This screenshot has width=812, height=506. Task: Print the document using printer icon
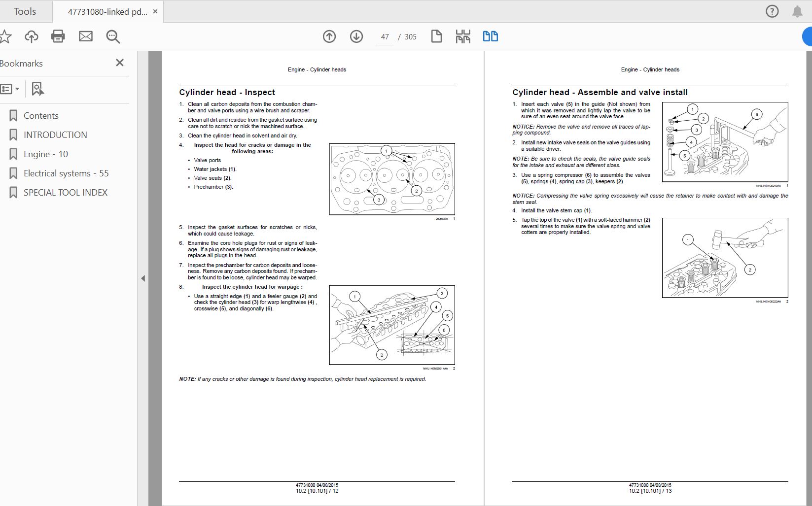point(58,36)
